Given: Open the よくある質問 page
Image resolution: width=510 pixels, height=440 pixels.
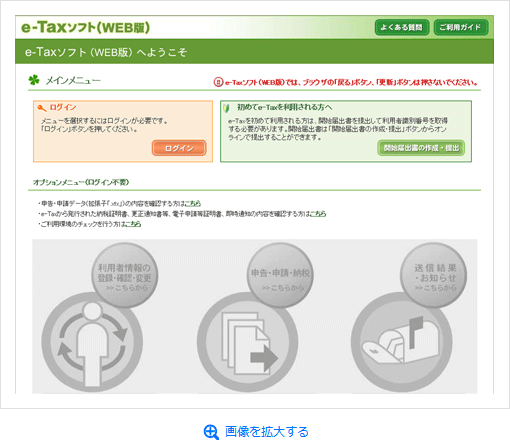Looking at the screenshot, I should [x=402, y=27].
